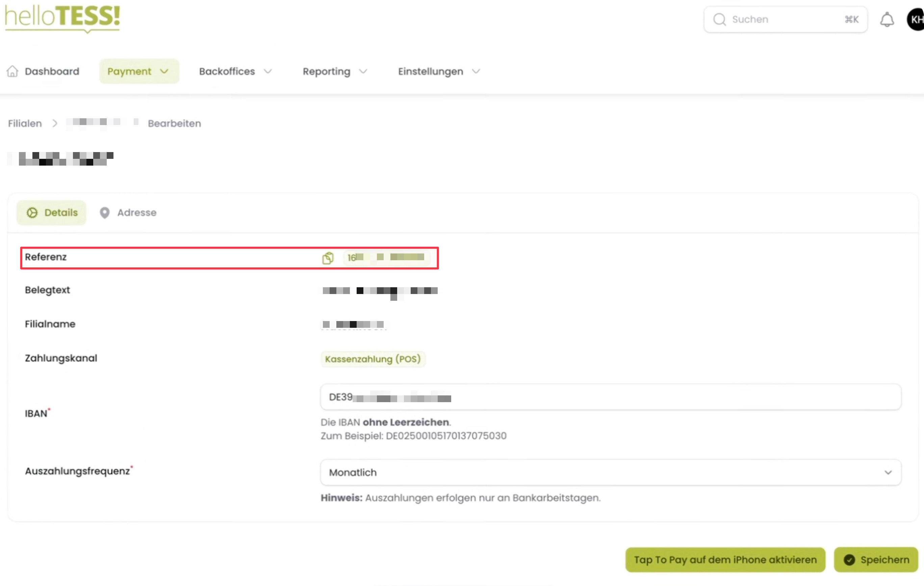Activate Tap To Pay auf dem iPhone
The height and width of the screenshot is (586, 924).
[x=725, y=560]
